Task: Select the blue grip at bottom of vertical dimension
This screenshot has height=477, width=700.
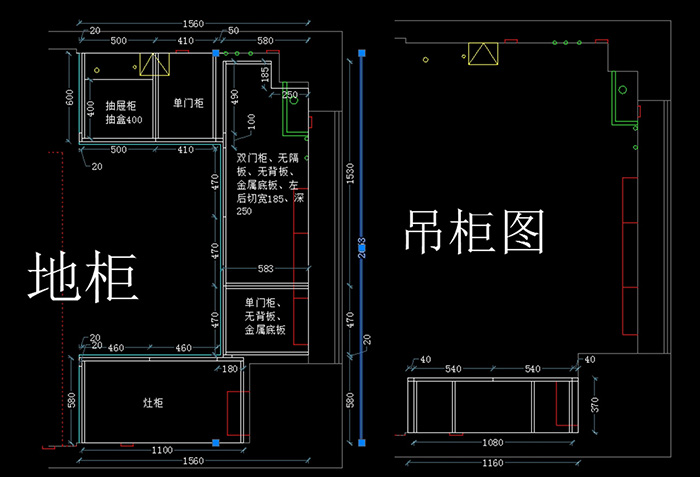Action: click(361, 440)
